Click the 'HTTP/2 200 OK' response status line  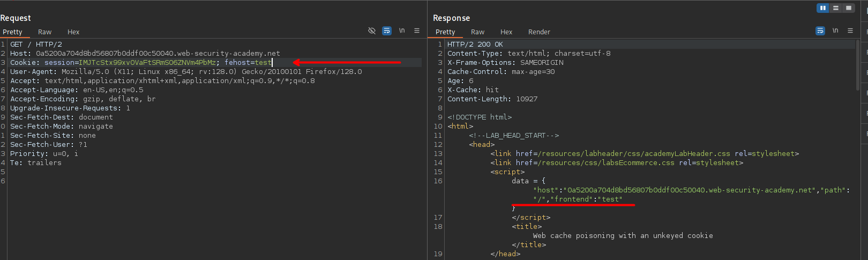pyautogui.click(x=475, y=44)
